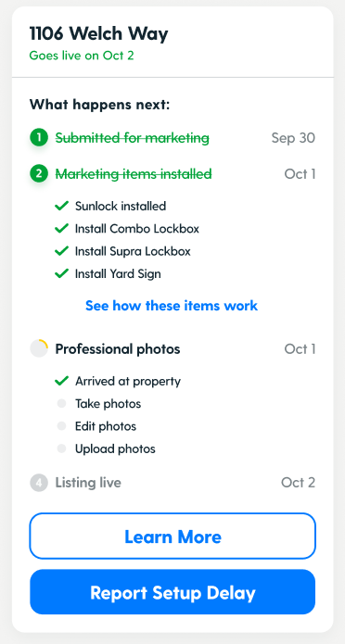Click the Learn More button
Viewport: 345px width, 644px height.
[172, 536]
